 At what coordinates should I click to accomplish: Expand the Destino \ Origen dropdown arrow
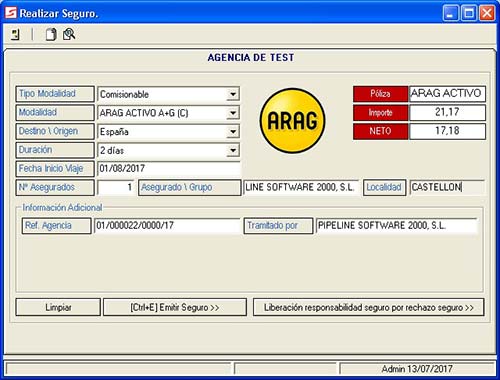(x=233, y=132)
